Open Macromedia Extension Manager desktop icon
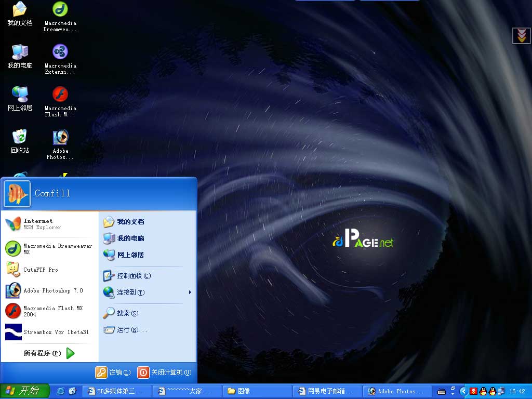The width and height of the screenshot is (532, 399). [x=60, y=52]
